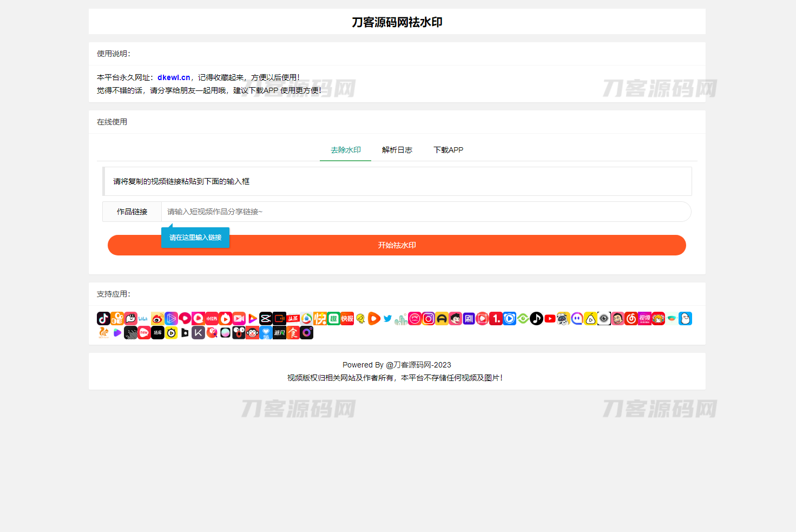The image size is (796, 532).
Task: Select the Instagram app icon
Action: click(428, 319)
